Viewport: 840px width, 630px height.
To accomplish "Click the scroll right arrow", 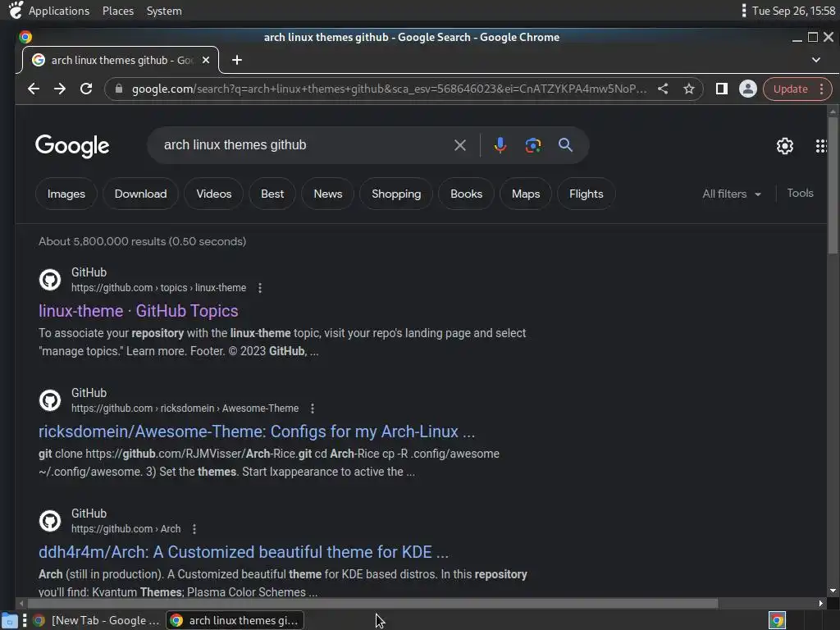I will 820,603.
